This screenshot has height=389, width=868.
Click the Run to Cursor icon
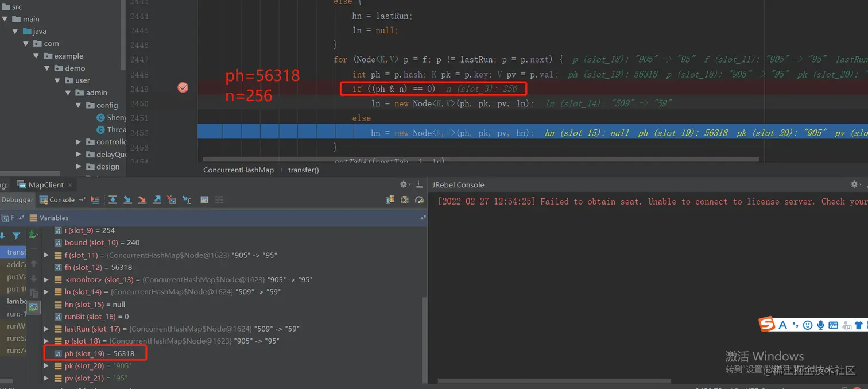pos(187,199)
